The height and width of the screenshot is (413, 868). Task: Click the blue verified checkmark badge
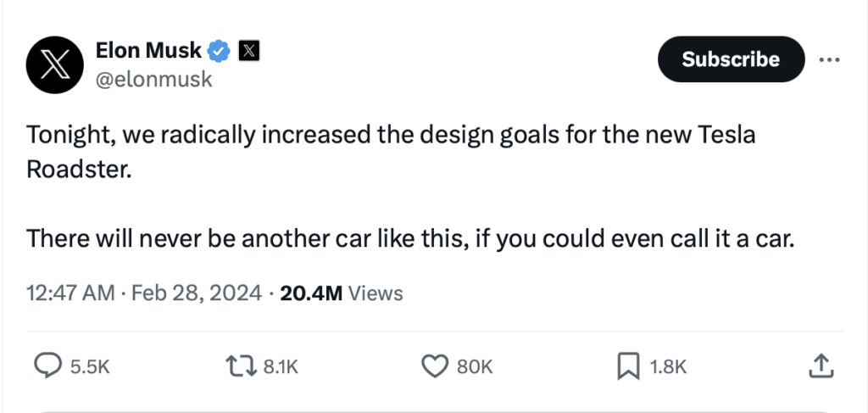[220, 51]
